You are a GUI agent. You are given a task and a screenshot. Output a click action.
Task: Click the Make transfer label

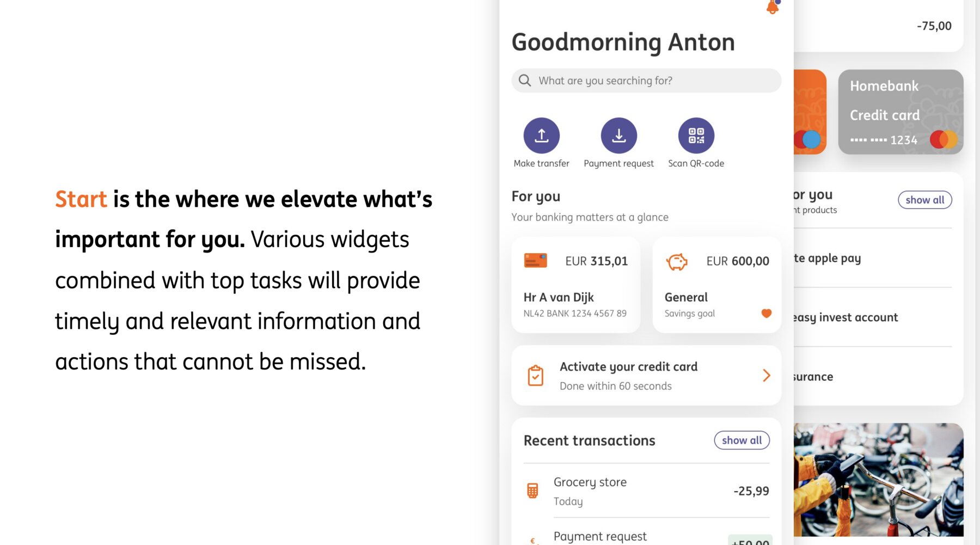pyautogui.click(x=541, y=163)
